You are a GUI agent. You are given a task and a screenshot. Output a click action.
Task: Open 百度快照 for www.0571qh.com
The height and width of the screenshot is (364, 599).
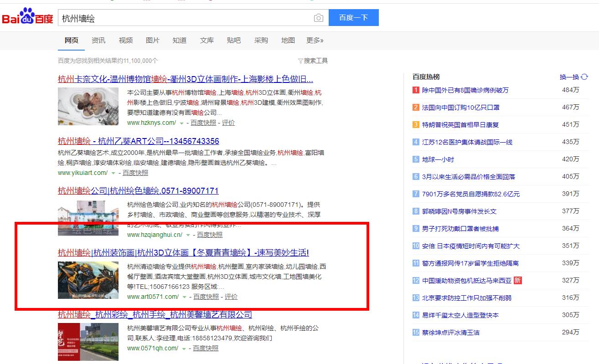(x=206, y=349)
